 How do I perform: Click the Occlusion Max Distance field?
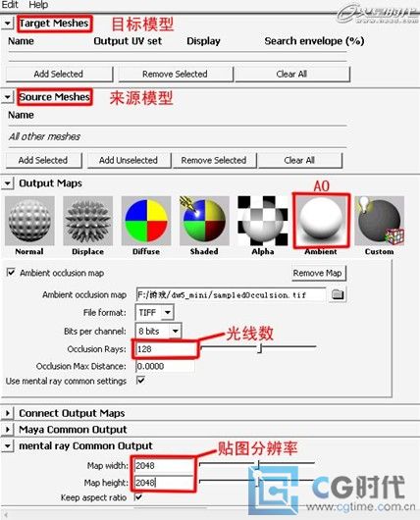point(165,366)
